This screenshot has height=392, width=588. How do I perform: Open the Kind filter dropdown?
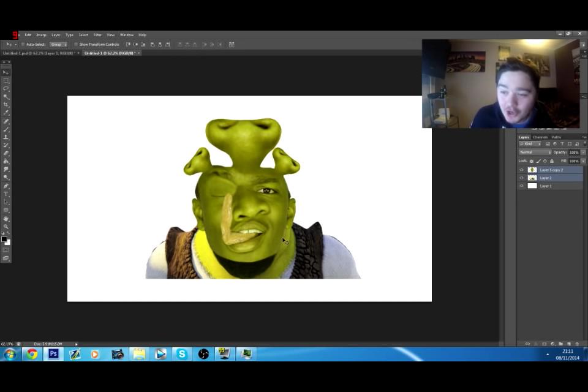click(530, 144)
